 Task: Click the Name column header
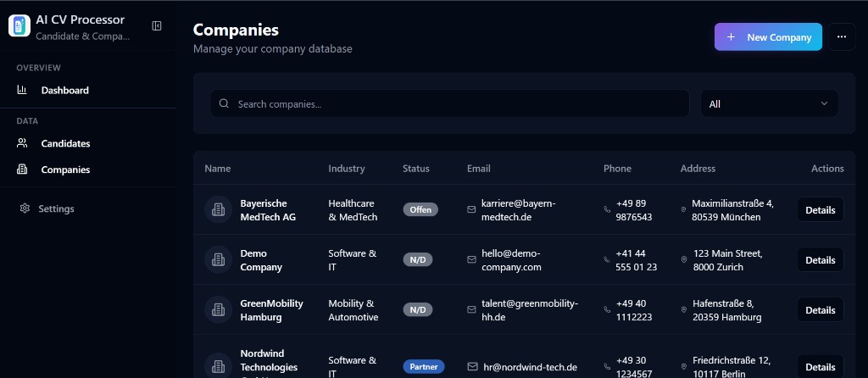coord(218,169)
